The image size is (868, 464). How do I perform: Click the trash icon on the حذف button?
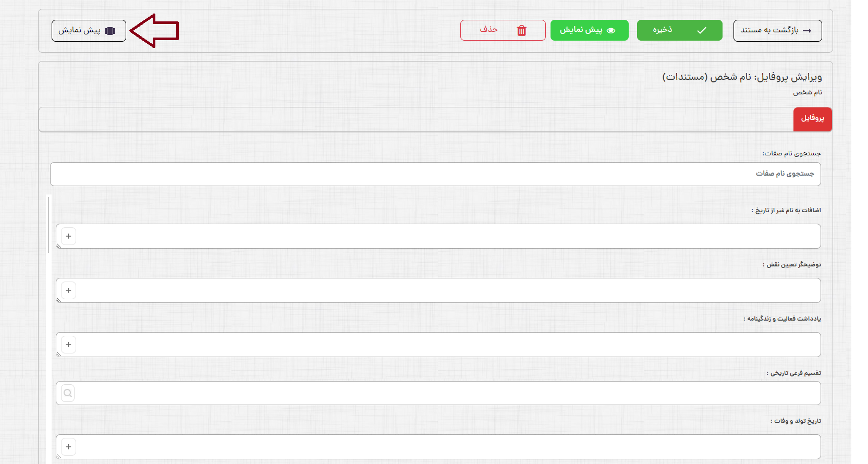(x=521, y=31)
